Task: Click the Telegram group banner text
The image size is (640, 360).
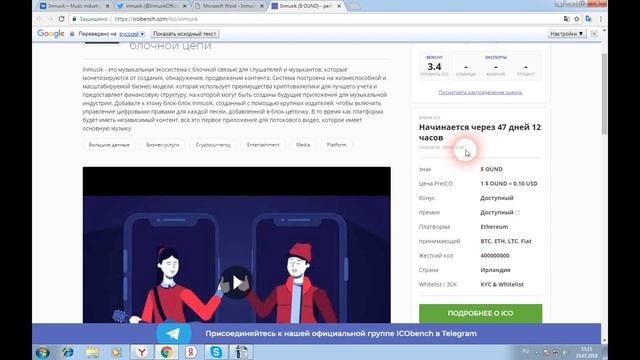Action: click(341, 333)
